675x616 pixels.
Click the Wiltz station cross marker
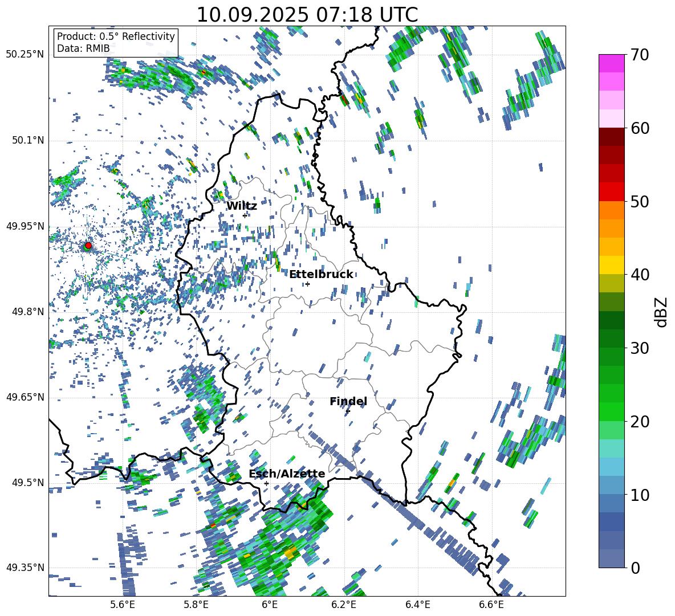[x=245, y=215]
